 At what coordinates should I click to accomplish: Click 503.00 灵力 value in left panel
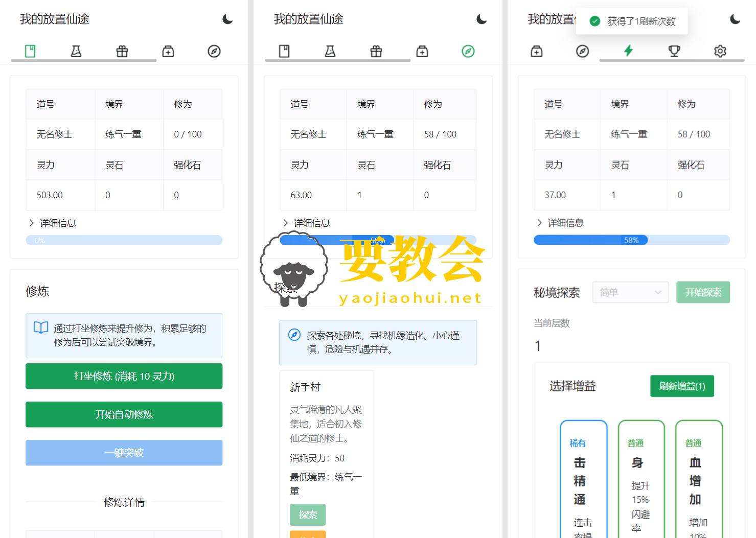point(50,195)
